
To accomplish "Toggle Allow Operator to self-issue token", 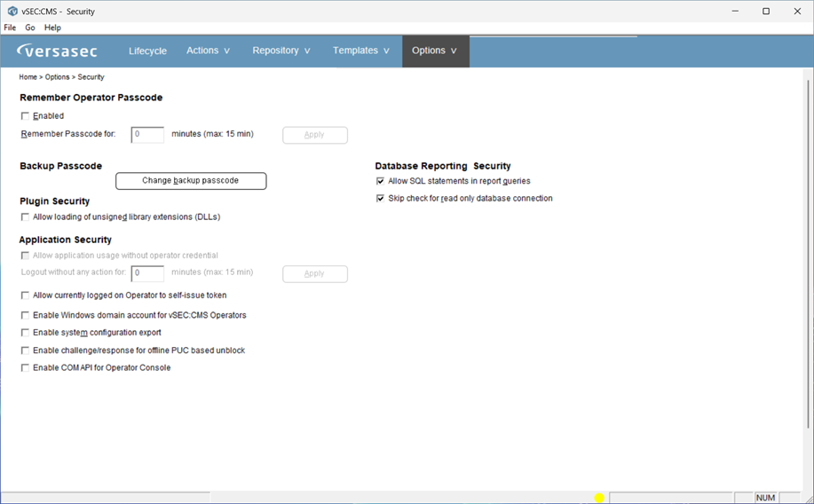I will click(x=25, y=295).
